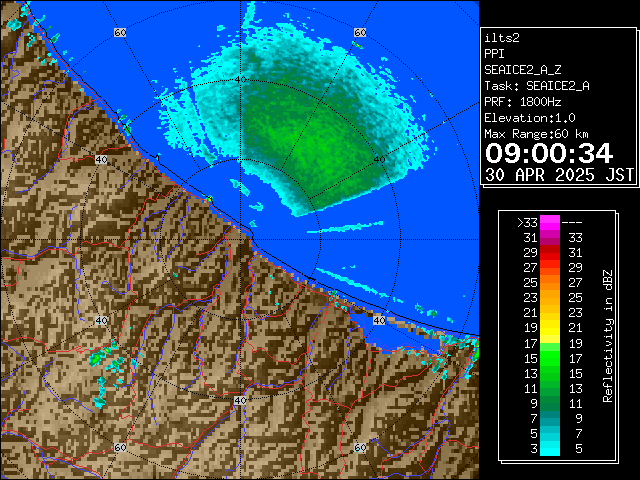Click the radar center crosshair intersection
The width and height of the screenshot is (640, 480).
pos(240,240)
